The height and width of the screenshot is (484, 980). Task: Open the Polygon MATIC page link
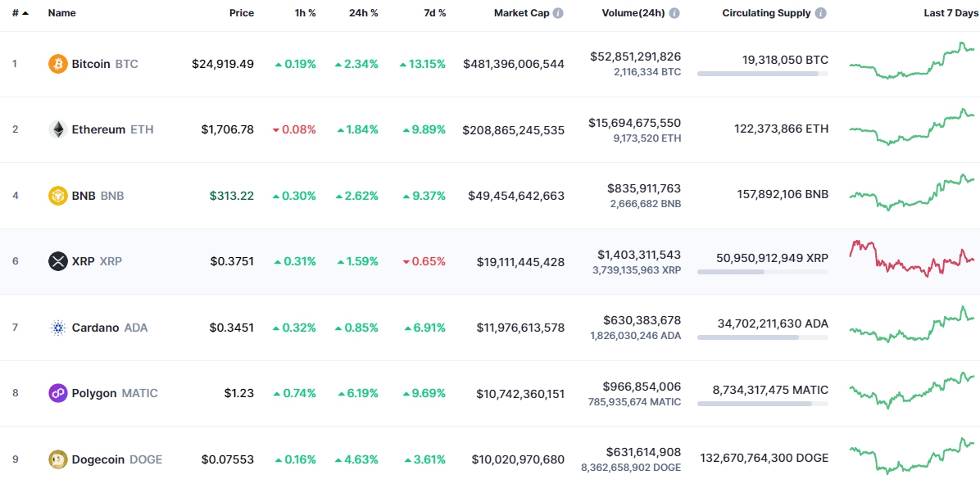click(x=115, y=393)
